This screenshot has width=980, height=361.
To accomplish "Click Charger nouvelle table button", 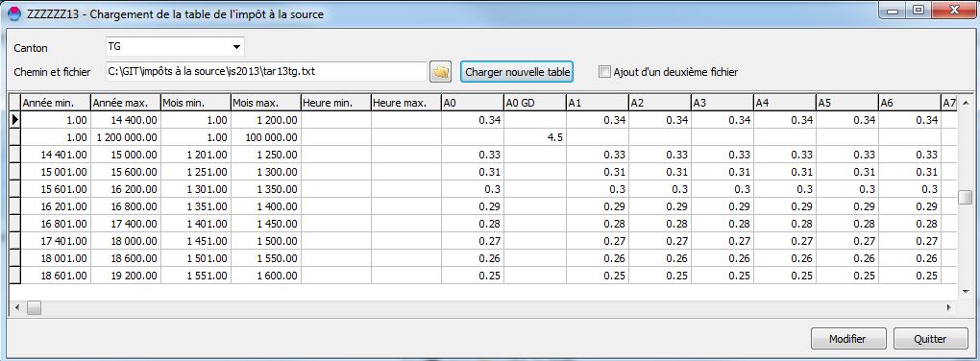I will coord(518,72).
